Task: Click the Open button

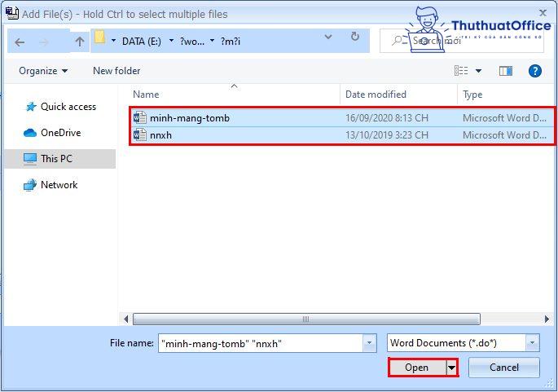Action: pos(417,368)
